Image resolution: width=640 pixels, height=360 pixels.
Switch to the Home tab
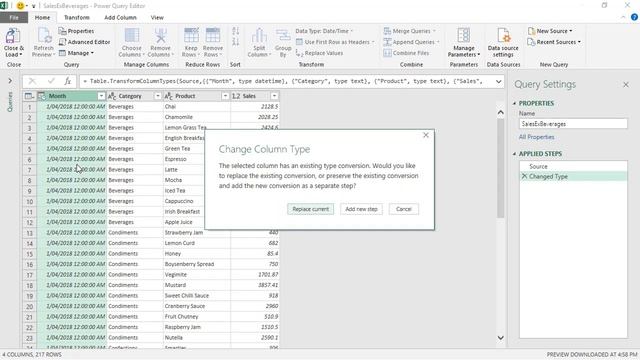point(42,18)
